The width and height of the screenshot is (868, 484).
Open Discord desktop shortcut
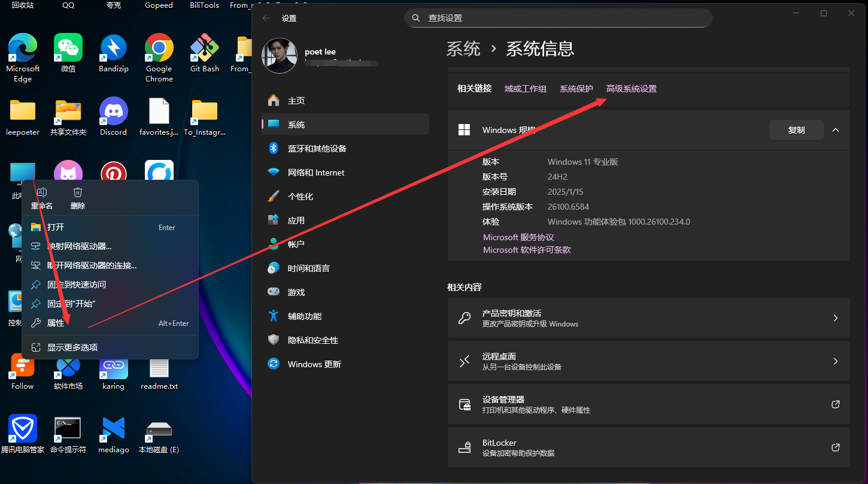[x=113, y=111]
